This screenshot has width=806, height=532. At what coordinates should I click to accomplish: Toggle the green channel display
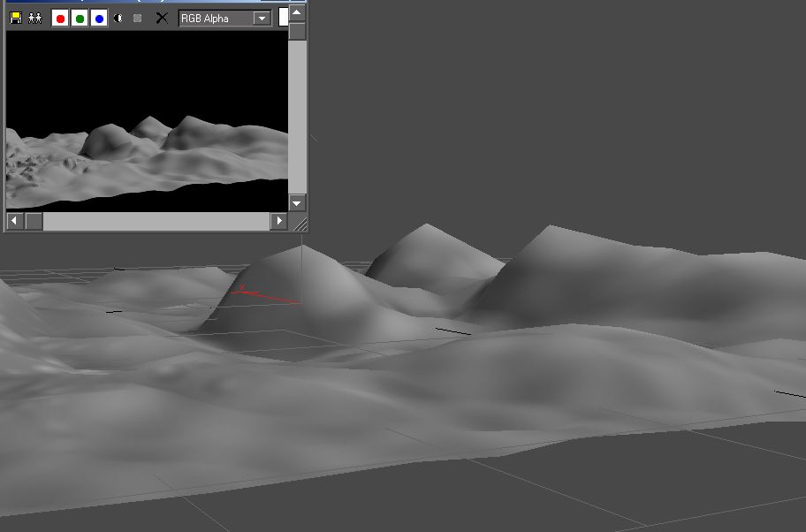(x=80, y=19)
